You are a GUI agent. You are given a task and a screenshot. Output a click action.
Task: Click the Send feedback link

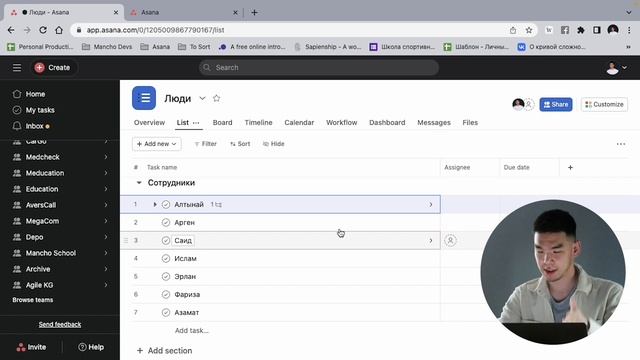[60, 324]
